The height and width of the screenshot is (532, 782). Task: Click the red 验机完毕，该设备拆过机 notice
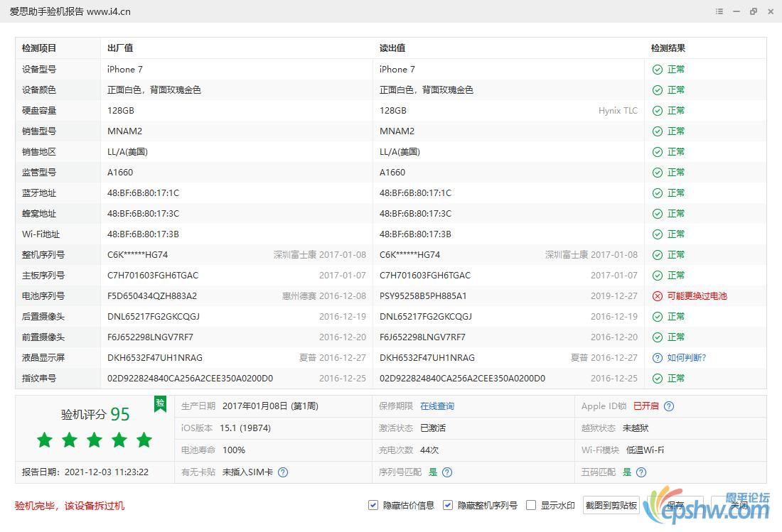(x=70, y=506)
